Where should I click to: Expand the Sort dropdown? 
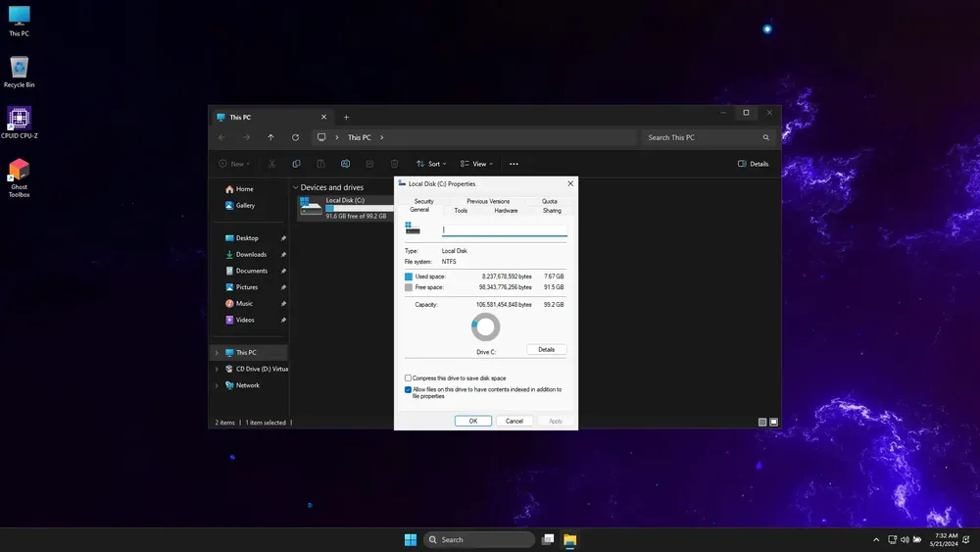tap(431, 164)
